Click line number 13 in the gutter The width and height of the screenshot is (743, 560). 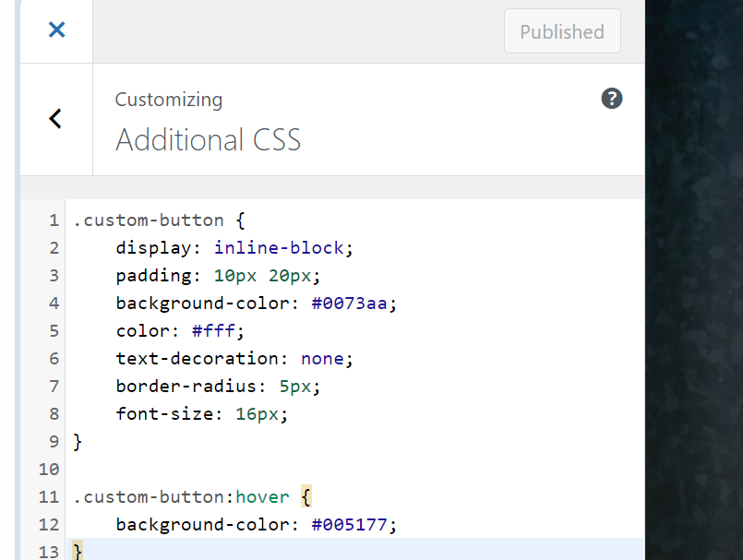point(49,552)
